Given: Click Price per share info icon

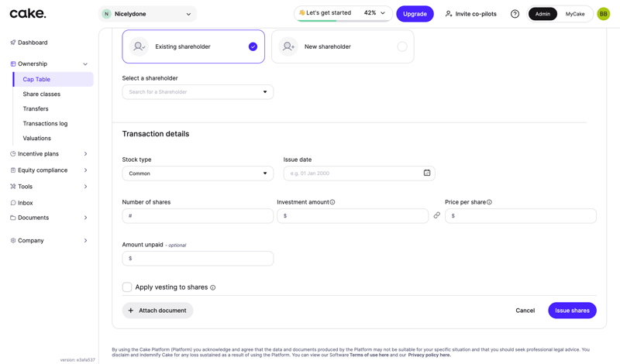Looking at the screenshot, I should pyautogui.click(x=489, y=202).
